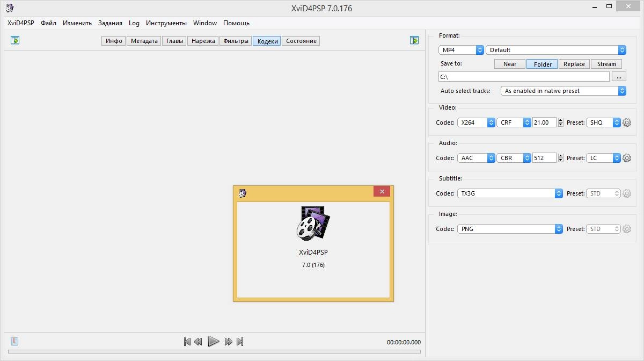Open image preset settings gear
The image size is (644, 361).
tap(627, 229)
